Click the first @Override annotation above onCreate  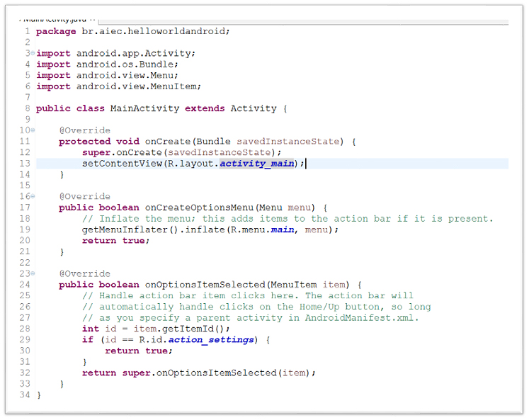tap(84, 130)
